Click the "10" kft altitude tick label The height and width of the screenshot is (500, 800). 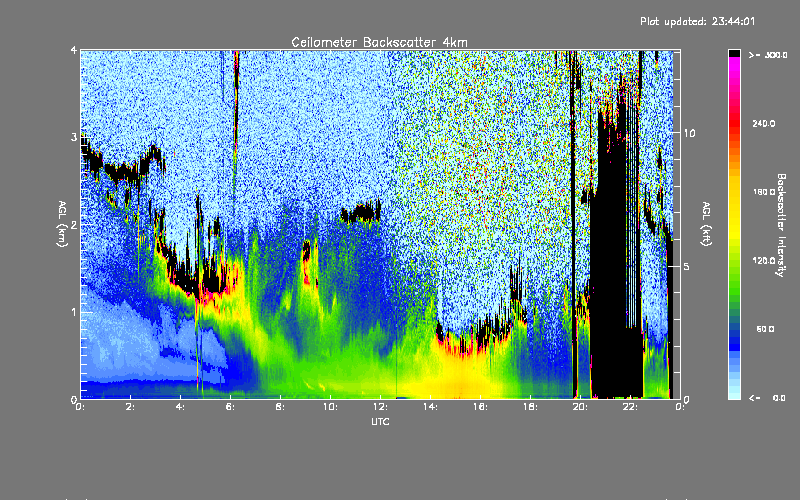point(689,133)
